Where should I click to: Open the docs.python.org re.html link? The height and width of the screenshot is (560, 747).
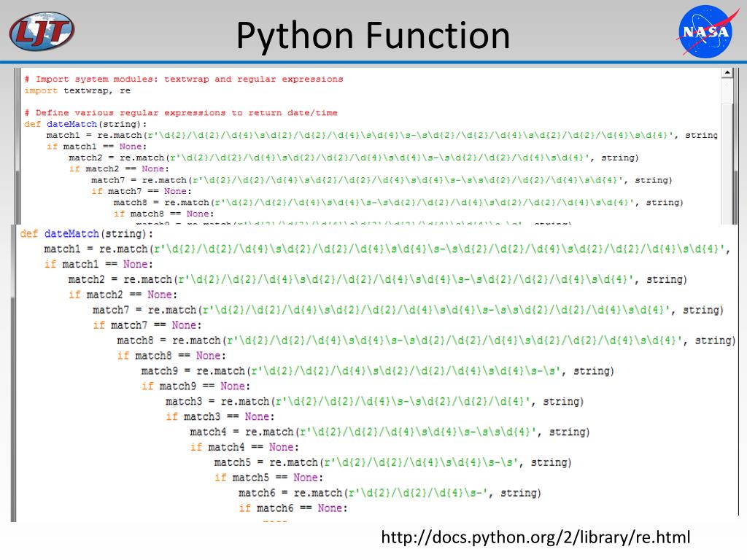(x=535, y=537)
